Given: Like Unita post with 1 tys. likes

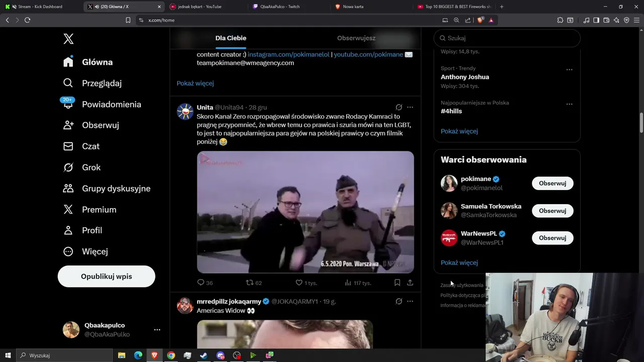Looking at the screenshot, I should [x=306, y=283].
